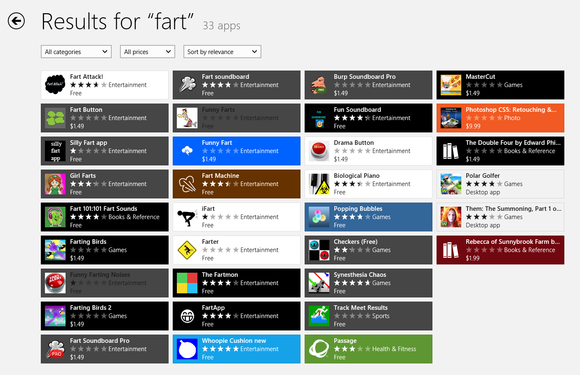Click the Fart Button green icon
The width and height of the screenshot is (580, 375).
click(x=55, y=118)
